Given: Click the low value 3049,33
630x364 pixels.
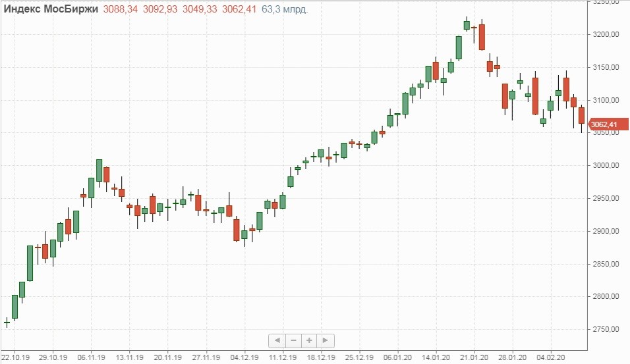Looking at the screenshot, I should click(x=200, y=9).
